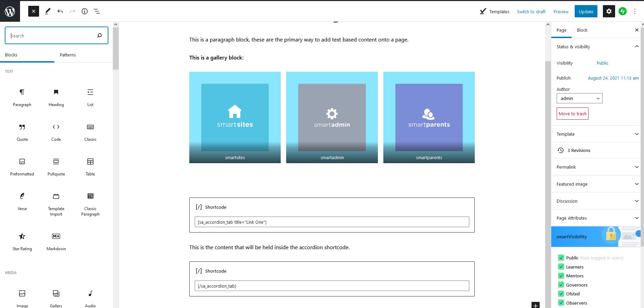
Task: Toggle the Settings gear sidebar
Action: pyautogui.click(x=609, y=11)
